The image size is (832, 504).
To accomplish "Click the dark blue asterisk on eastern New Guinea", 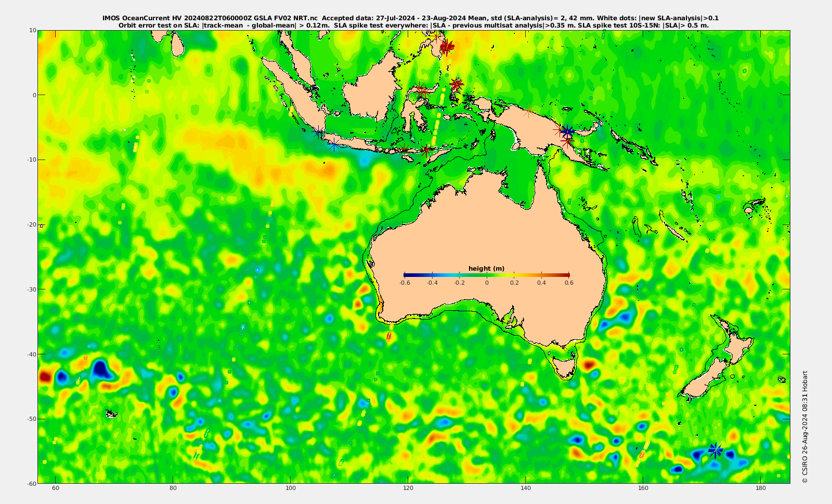I will coord(567,131).
